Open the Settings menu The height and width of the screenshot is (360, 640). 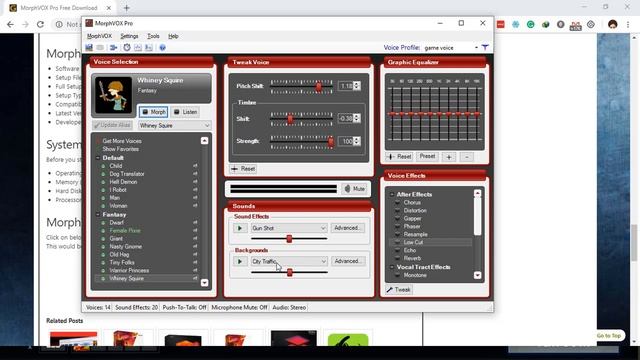[x=129, y=36]
